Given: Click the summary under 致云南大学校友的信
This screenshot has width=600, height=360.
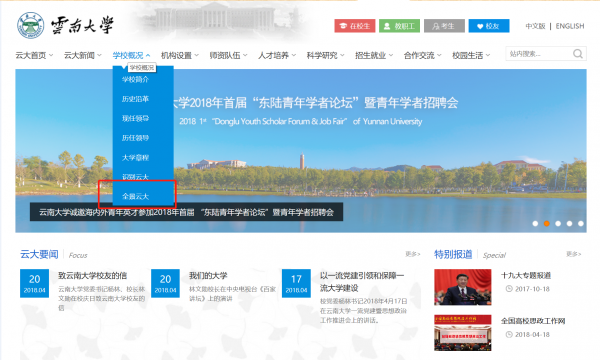Looking at the screenshot, I should (102, 298).
